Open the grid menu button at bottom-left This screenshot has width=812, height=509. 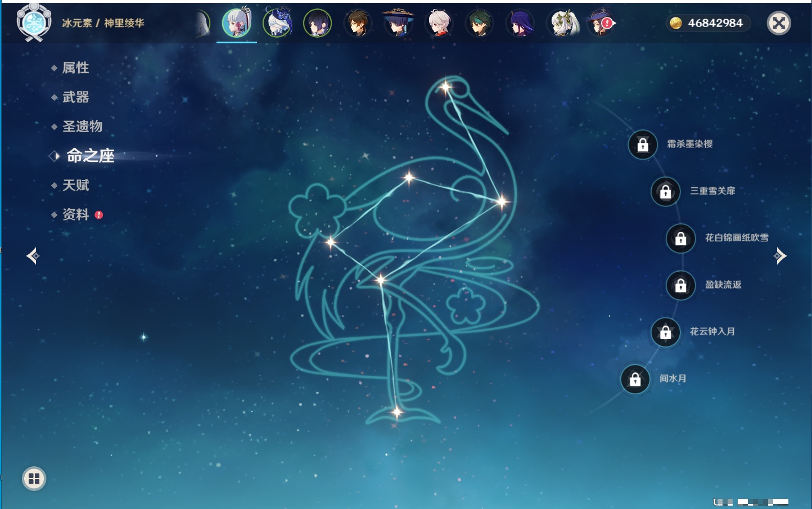pos(34,479)
